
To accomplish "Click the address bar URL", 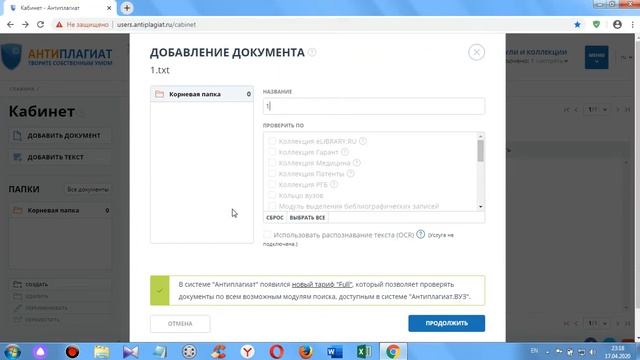I will point(156,24).
